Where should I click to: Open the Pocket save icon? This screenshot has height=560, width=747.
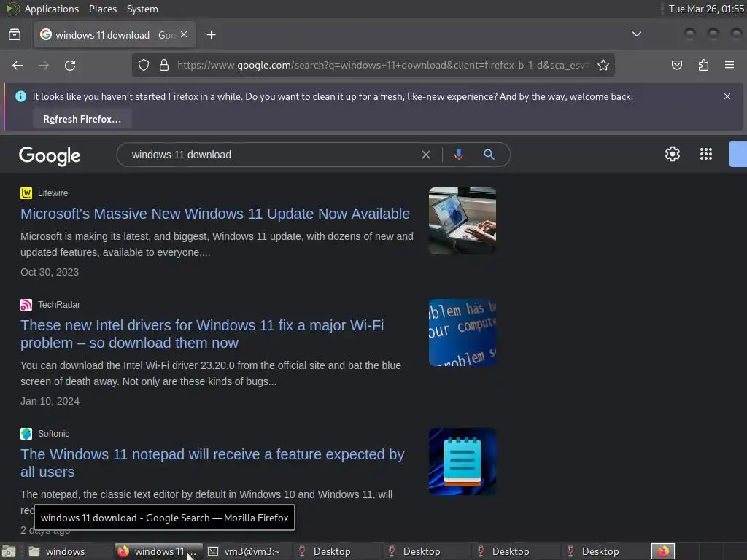pos(676,65)
